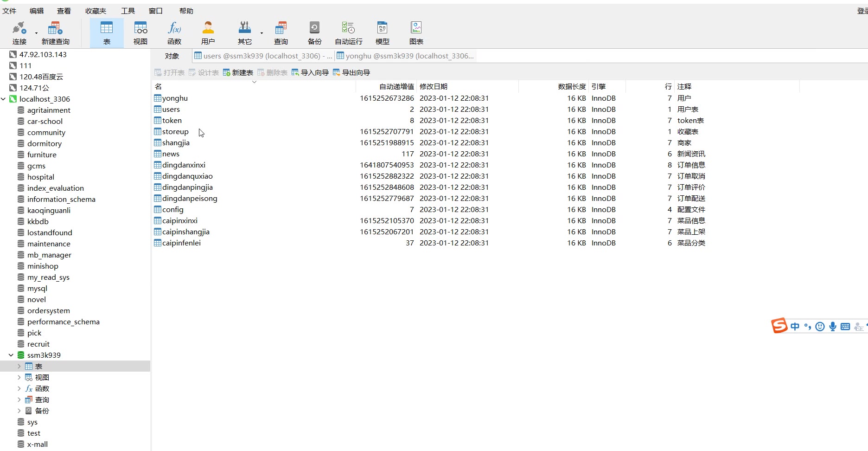Select the Table (表) toolbar icon
868x451 pixels.
click(x=107, y=28)
